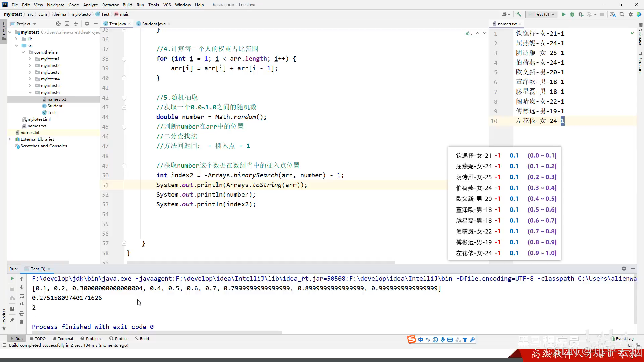
Task: Click the Translate icon in toolbar
Action: point(613,14)
